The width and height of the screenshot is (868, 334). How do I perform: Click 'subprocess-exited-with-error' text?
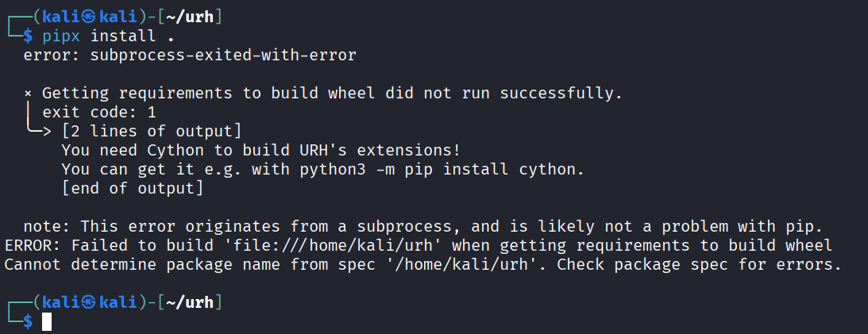coord(223,56)
